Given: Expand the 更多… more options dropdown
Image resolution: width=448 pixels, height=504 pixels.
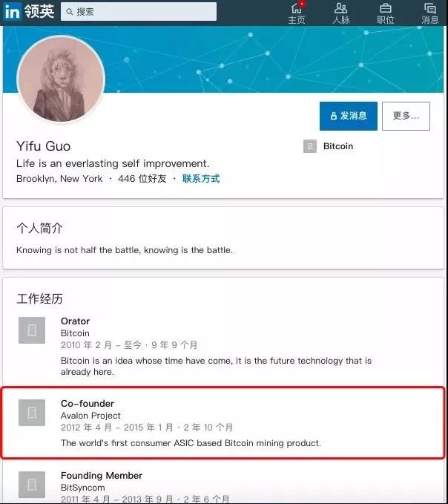Looking at the screenshot, I should coord(406,116).
